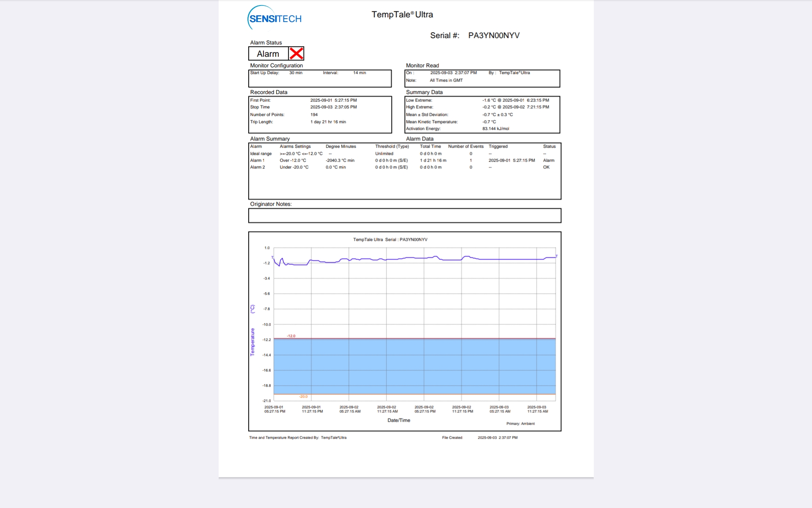This screenshot has height=508, width=812.
Task: Click the red X alarm icon
Action: tap(296, 54)
